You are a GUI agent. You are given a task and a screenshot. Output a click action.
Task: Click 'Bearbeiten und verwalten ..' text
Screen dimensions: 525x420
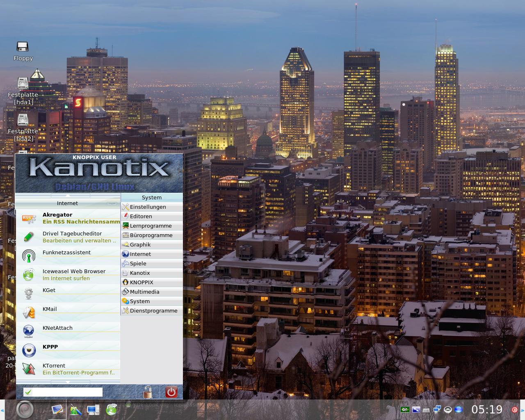(x=79, y=240)
